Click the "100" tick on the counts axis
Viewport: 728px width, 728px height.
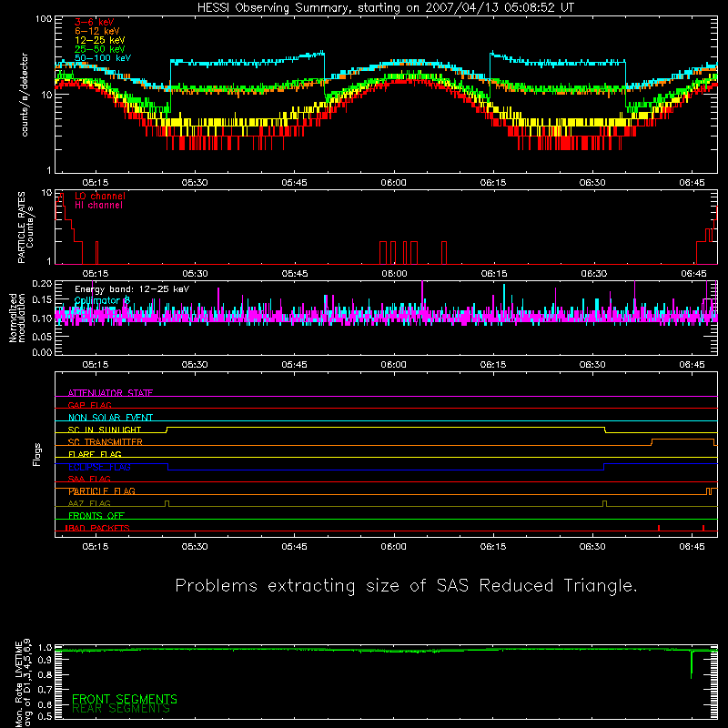click(x=43, y=19)
